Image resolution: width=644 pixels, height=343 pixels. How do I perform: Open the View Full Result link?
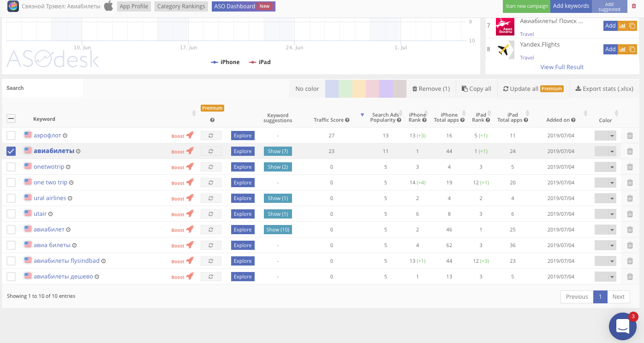[x=562, y=67]
